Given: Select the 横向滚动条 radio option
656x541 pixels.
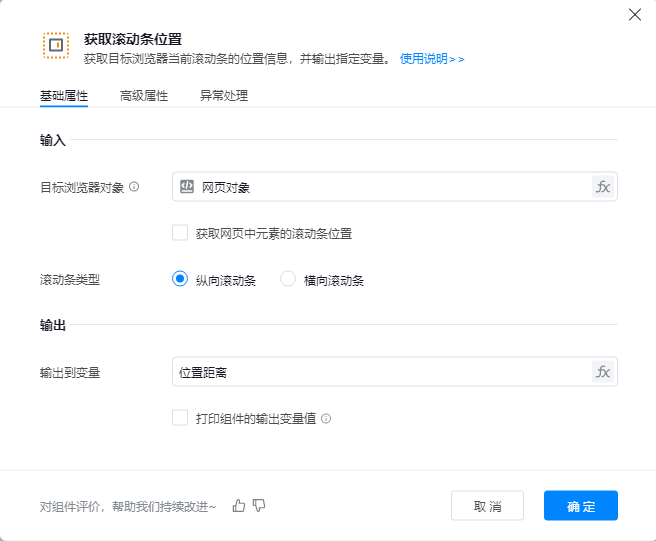Looking at the screenshot, I should click(288, 280).
